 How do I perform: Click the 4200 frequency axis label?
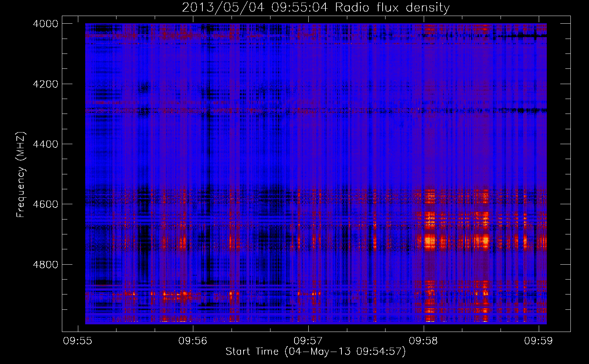click(x=46, y=84)
